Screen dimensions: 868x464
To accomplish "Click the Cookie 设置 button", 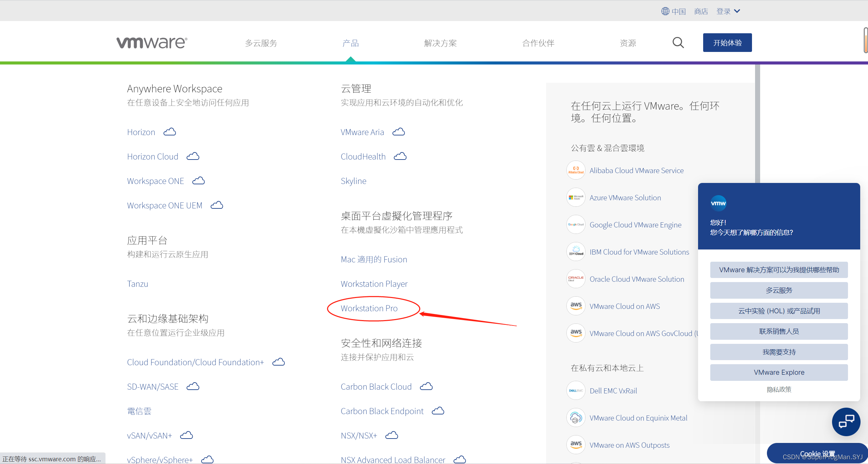I will click(817, 454).
